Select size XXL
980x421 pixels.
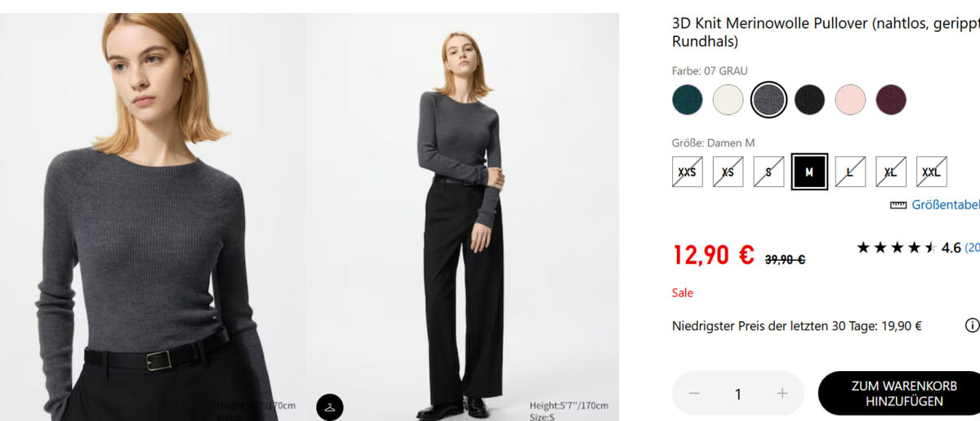(932, 172)
